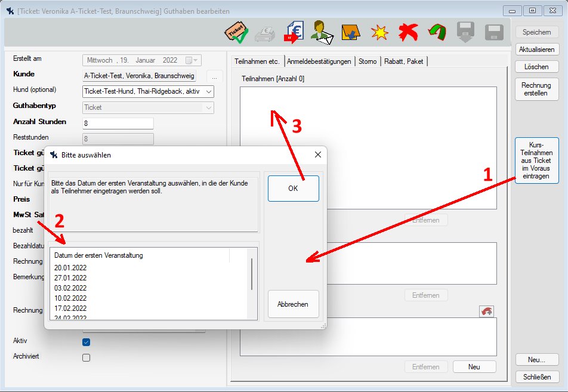568x392 pixels.
Task: Expand the Guthabentyp combo box
Action: [x=208, y=107]
